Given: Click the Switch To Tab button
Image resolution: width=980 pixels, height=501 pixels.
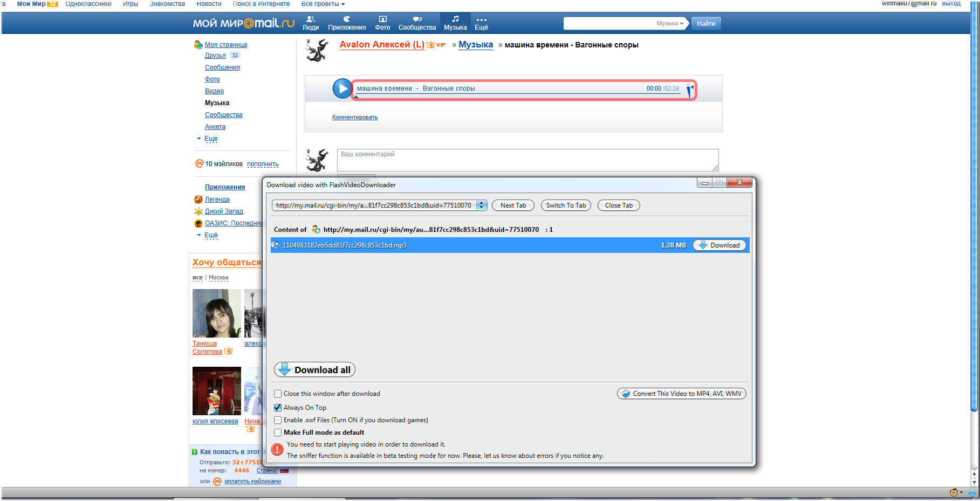Looking at the screenshot, I should pos(566,205).
